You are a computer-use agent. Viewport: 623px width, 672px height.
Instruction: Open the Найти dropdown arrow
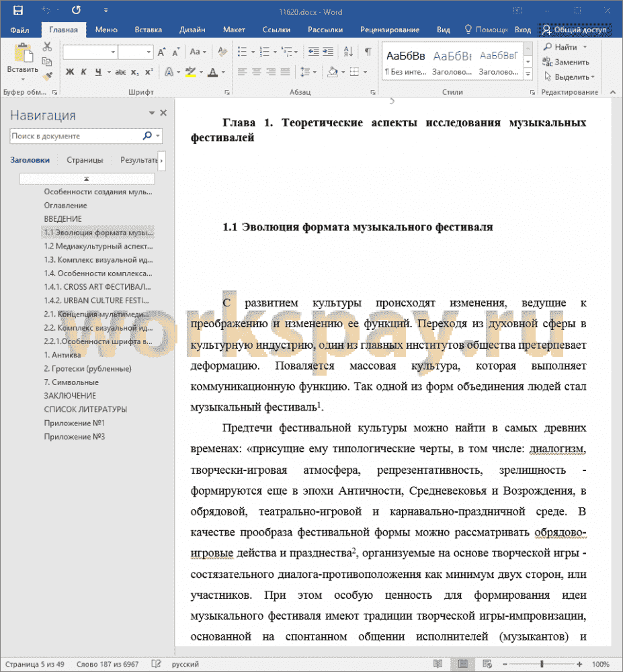pos(585,47)
